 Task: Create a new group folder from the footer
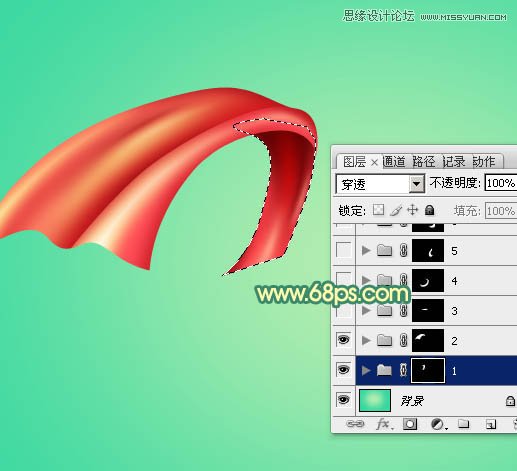tap(463, 424)
